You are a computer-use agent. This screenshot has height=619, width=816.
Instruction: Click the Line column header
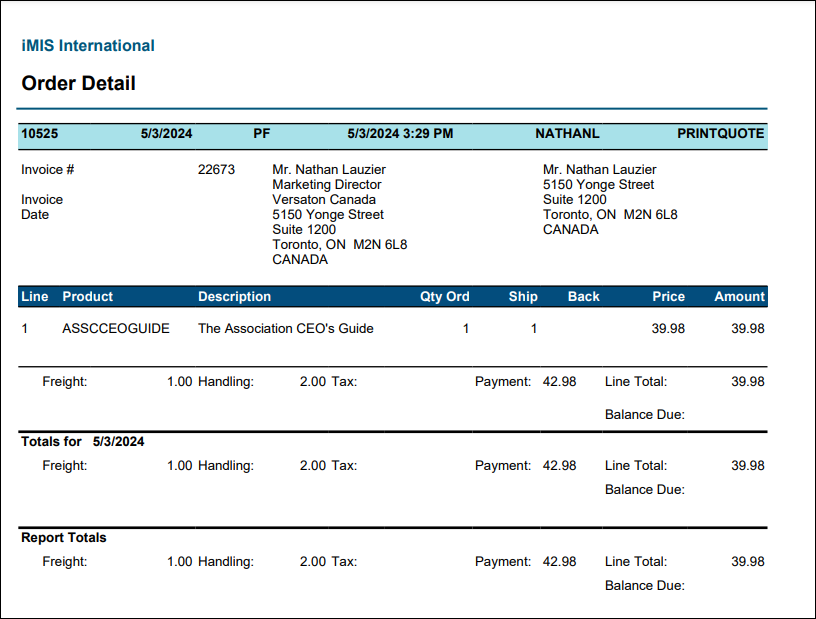coord(35,297)
